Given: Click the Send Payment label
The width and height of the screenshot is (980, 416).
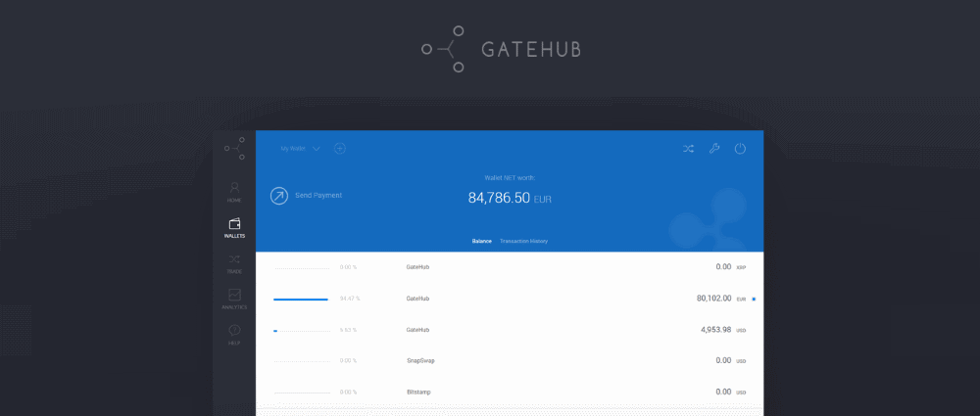Looking at the screenshot, I should pyautogui.click(x=318, y=196).
